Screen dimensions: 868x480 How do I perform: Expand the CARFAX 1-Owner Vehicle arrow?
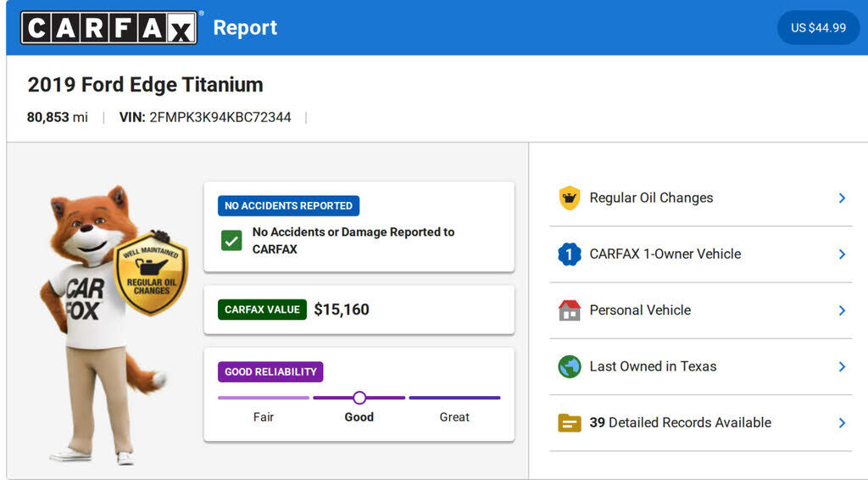click(842, 254)
